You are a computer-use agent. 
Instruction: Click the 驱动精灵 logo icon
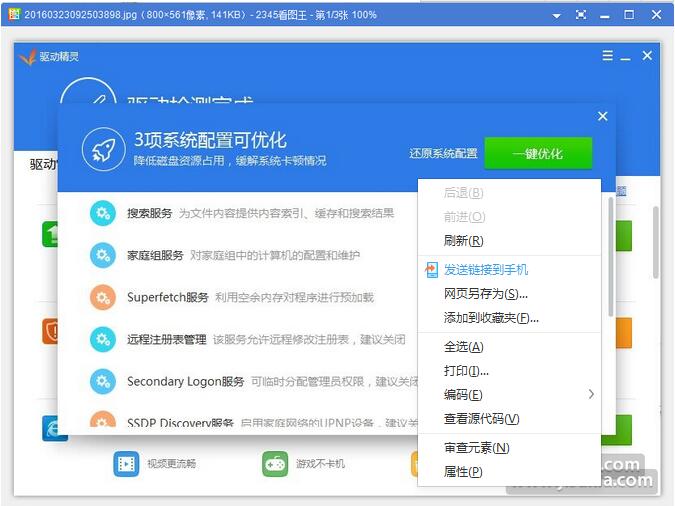coord(28,56)
